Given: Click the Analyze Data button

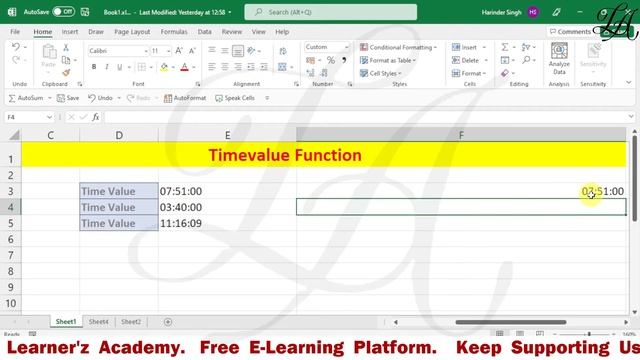Looking at the screenshot, I should click(x=559, y=59).
